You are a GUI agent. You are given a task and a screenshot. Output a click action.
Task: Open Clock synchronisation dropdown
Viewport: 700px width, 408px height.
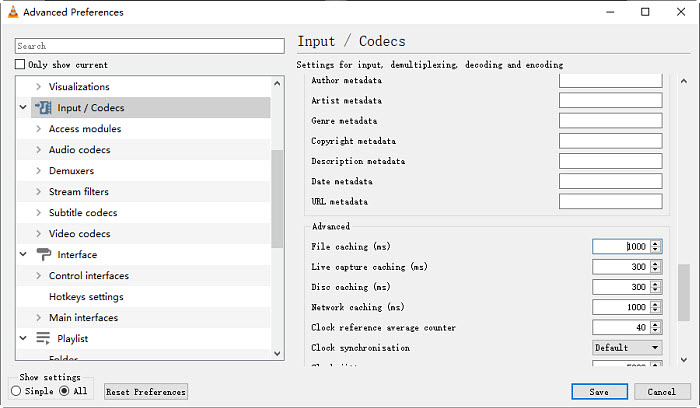click(626, 348)
